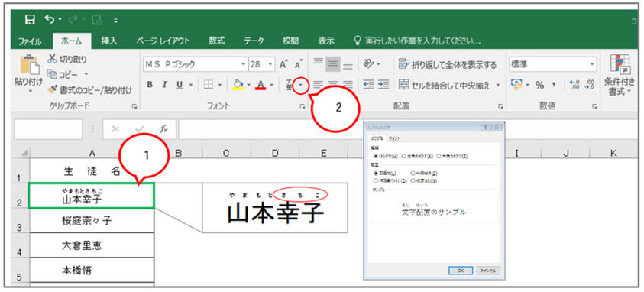Open the Font group dialog launcher

point(303,106)
